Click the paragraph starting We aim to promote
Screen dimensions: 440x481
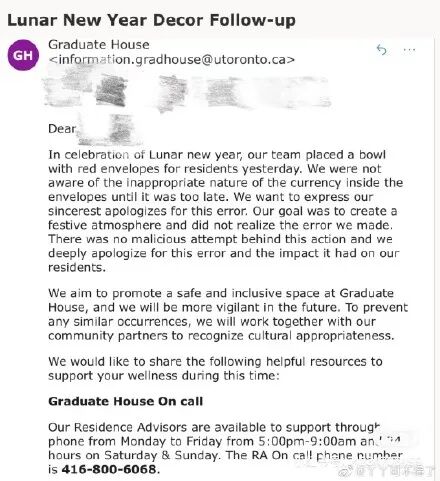[x=228, y=314]
